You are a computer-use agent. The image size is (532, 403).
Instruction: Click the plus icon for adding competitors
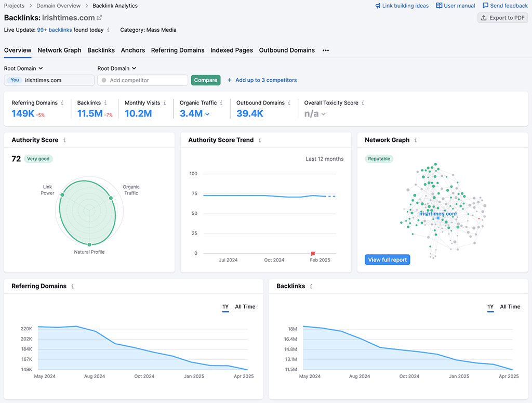click(x=229, y=80)
